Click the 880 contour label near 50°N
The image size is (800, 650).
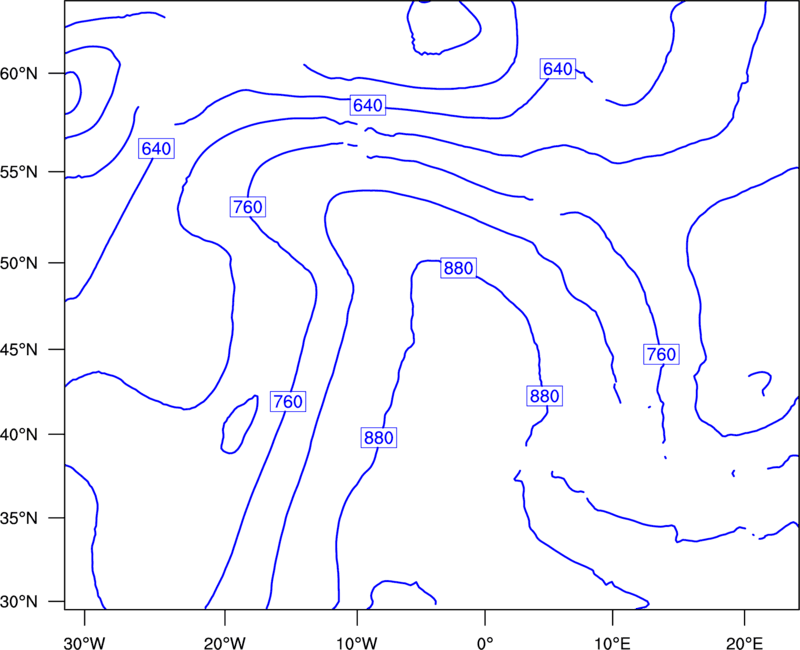(459, 268)
